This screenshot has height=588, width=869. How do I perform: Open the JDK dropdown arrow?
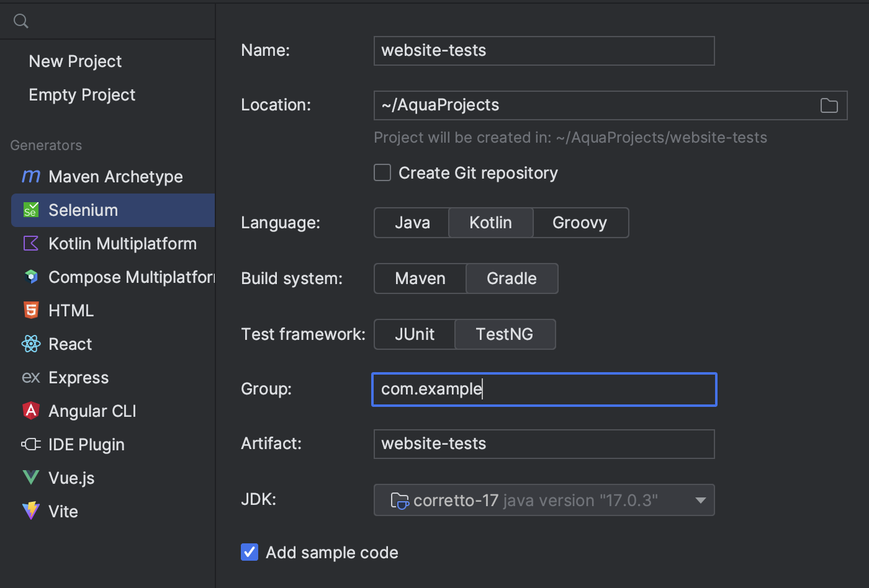pyautogui.click(x=701, y=501)
